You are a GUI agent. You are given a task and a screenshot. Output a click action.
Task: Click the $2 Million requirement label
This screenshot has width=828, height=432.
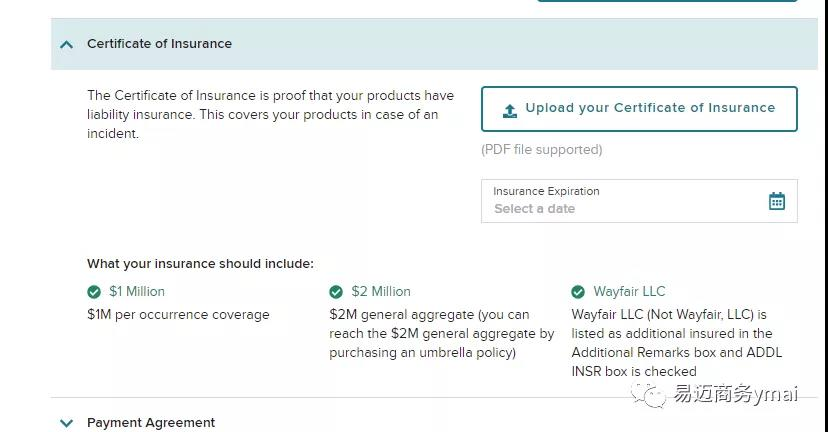click(381, 292)
